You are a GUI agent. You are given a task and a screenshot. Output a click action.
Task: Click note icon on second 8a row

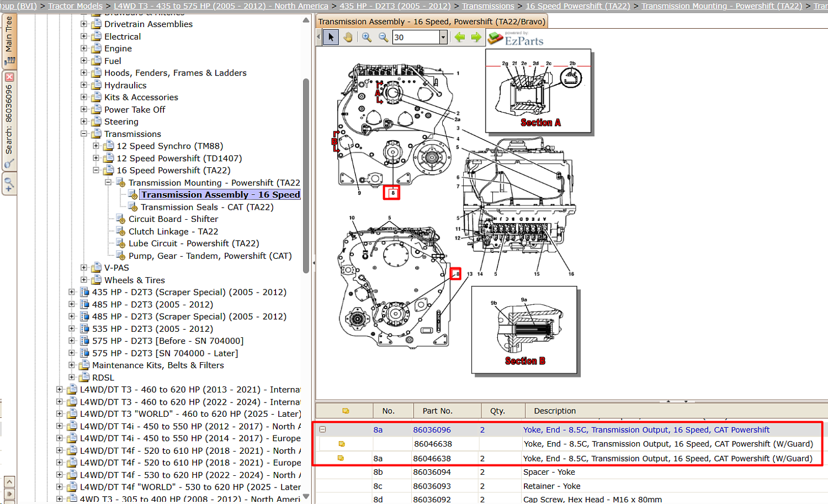coord(341,458)
